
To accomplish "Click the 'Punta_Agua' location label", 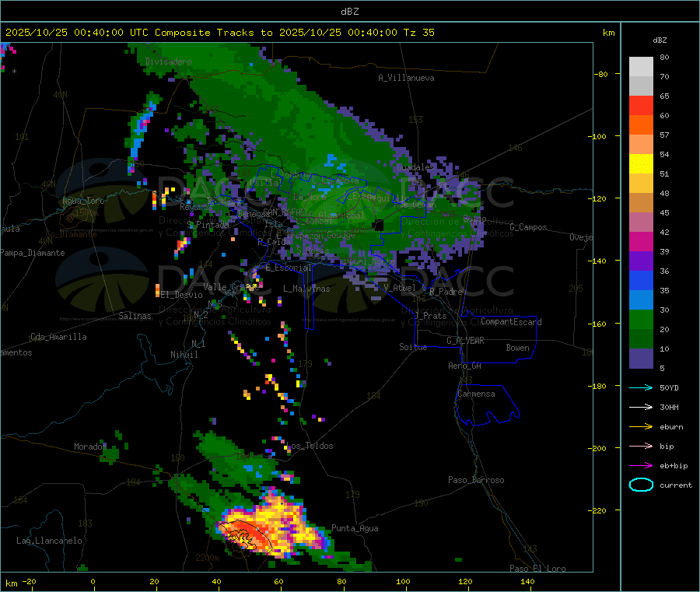I will 355,529.
